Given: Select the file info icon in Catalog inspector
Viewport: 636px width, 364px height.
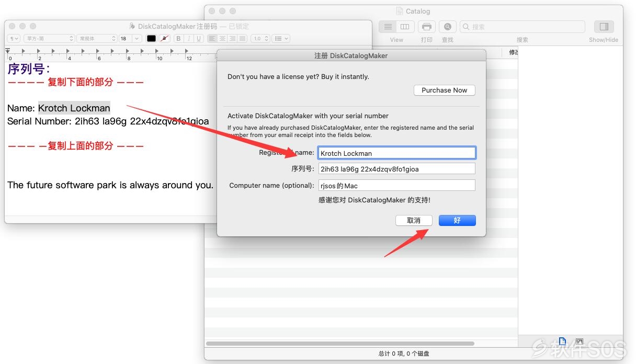Looking at the screenshot, I should pos(562,342).
